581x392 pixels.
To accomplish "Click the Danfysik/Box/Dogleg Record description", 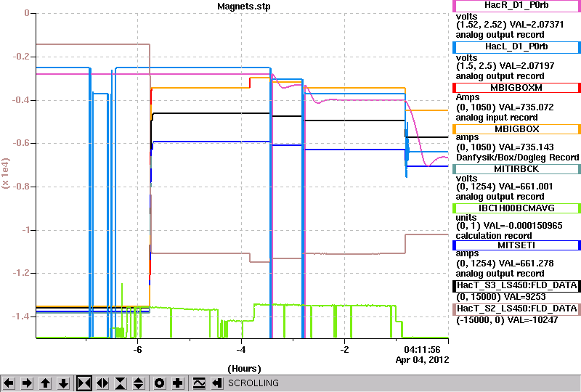I will pyautogui.click(x=517, y=158).
